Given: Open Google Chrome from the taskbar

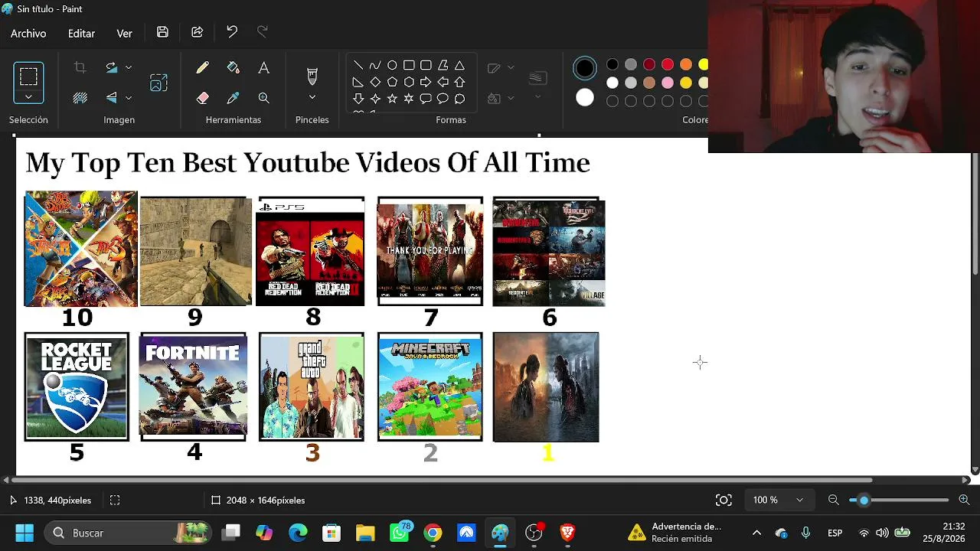Looking at the screenshot, I should click(433, 533).
